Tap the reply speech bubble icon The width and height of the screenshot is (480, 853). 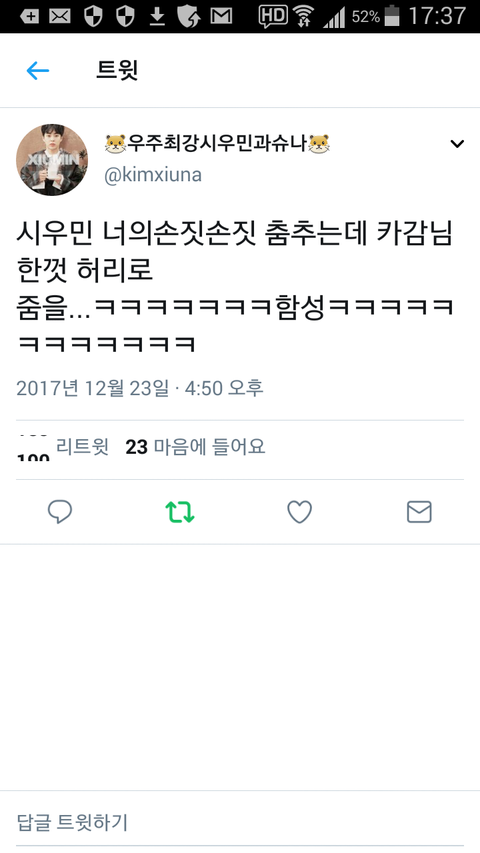[60, 512]
